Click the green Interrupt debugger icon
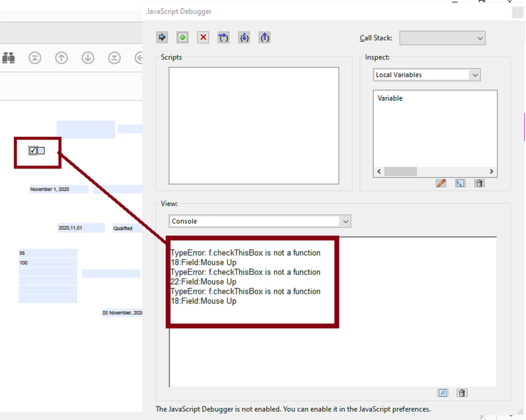This screenshot has width=526, height=420. pyautogui.click(x=183, y=38)
